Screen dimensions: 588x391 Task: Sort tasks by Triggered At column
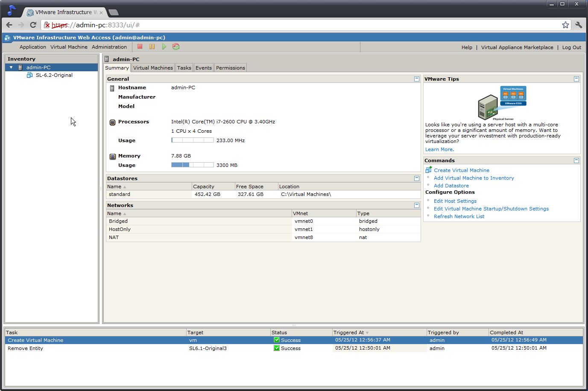point(379,333)
